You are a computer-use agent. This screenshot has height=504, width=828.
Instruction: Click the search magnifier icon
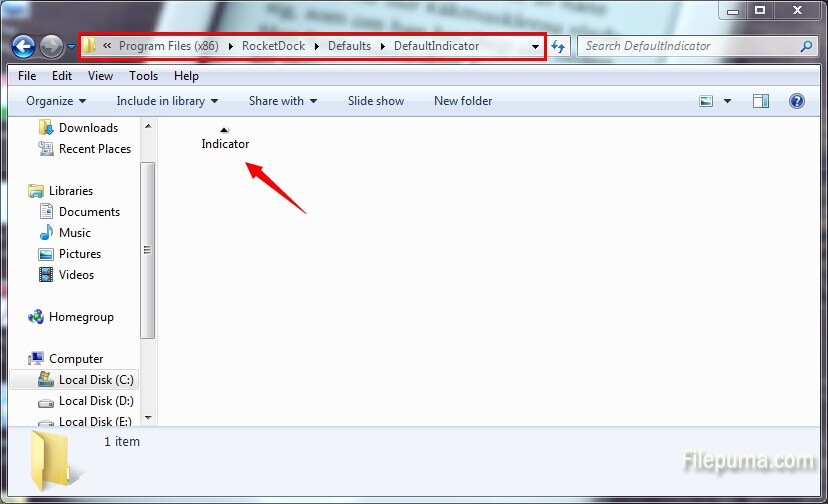pos(806,46)
